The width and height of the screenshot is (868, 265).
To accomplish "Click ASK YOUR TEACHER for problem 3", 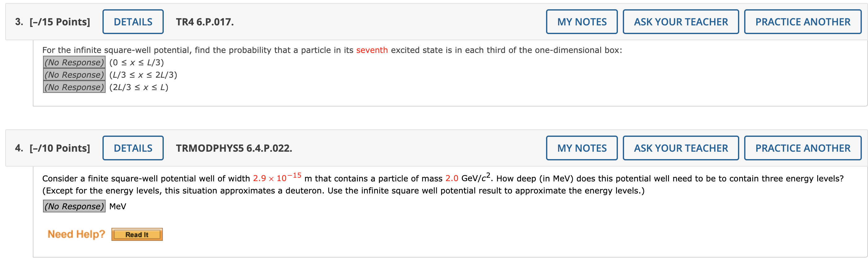I will pos(681,21).
